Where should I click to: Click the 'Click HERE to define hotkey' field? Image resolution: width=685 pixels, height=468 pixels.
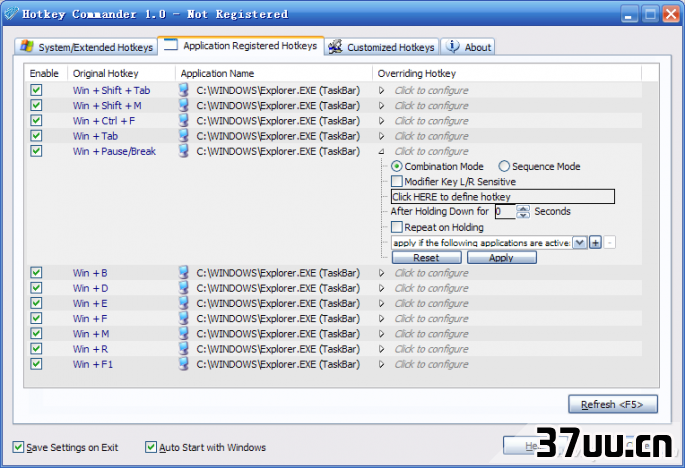[503, 197]
